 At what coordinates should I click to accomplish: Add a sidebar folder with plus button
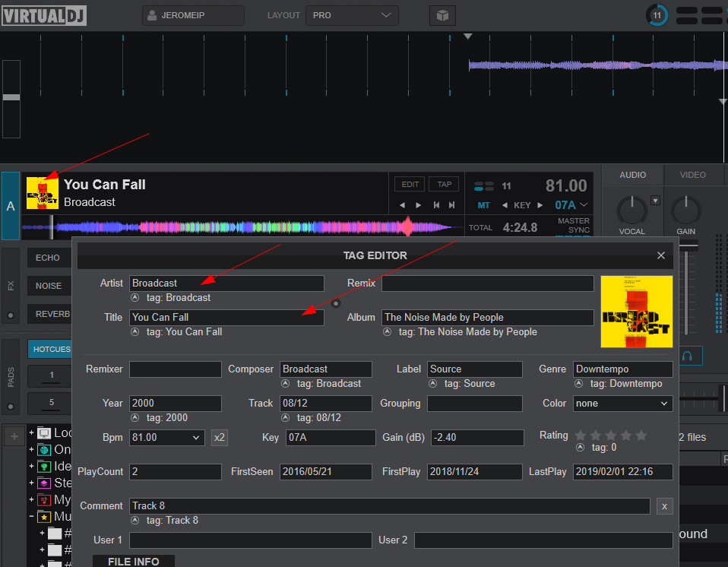(x=14, y=436)
